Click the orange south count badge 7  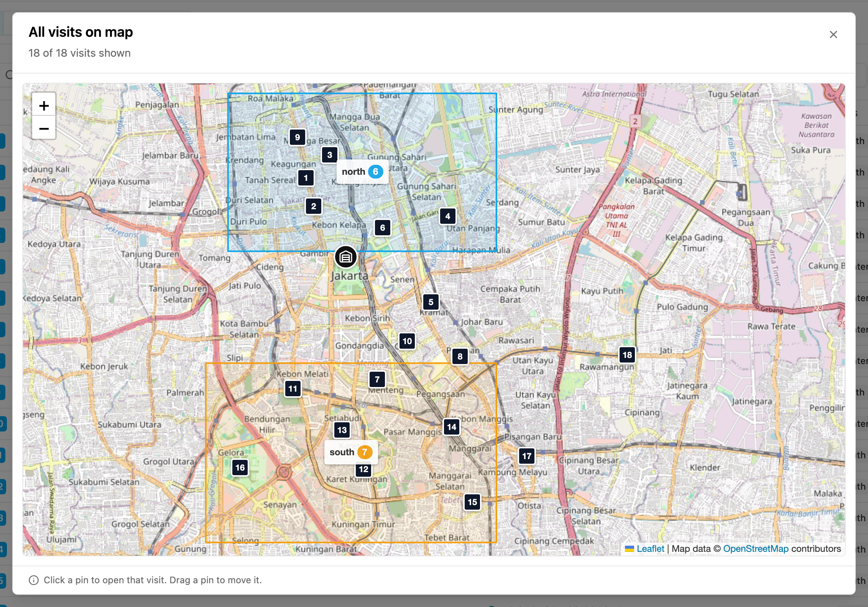365,452
